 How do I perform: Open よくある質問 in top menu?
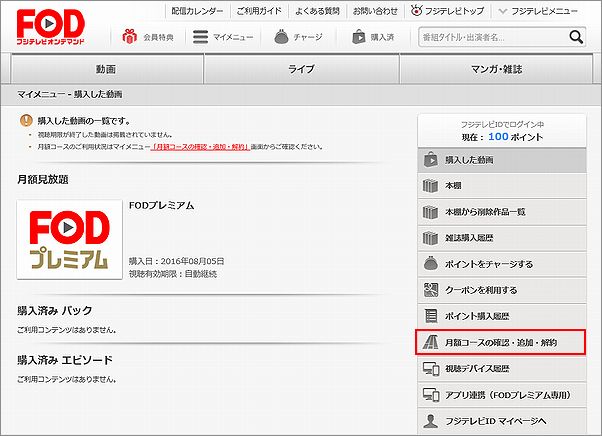pos(317,11)
